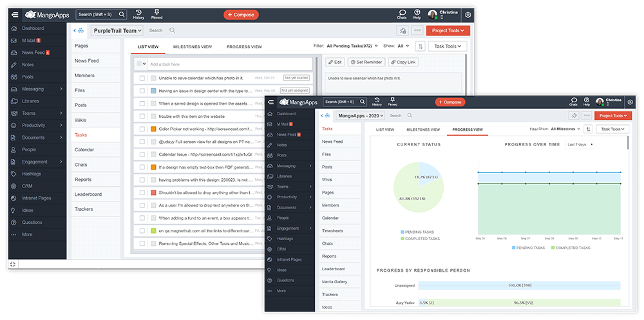Viewport: 644px width, 320px height.
Task: Click Edit button in task detail pane
Action: 335,62
